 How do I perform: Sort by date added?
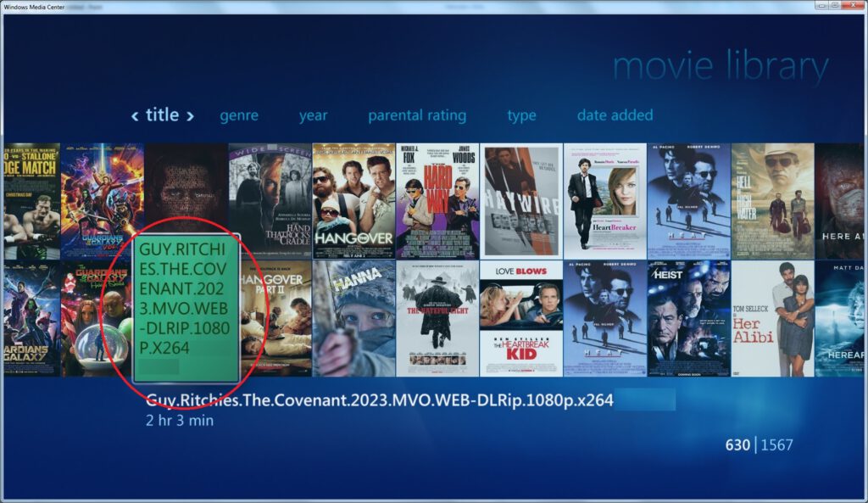click(615, 115)
